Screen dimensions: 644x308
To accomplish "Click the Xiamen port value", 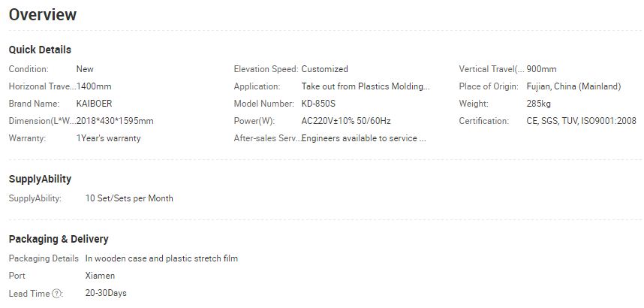I will pyautogui.click(x=101, y=276).
